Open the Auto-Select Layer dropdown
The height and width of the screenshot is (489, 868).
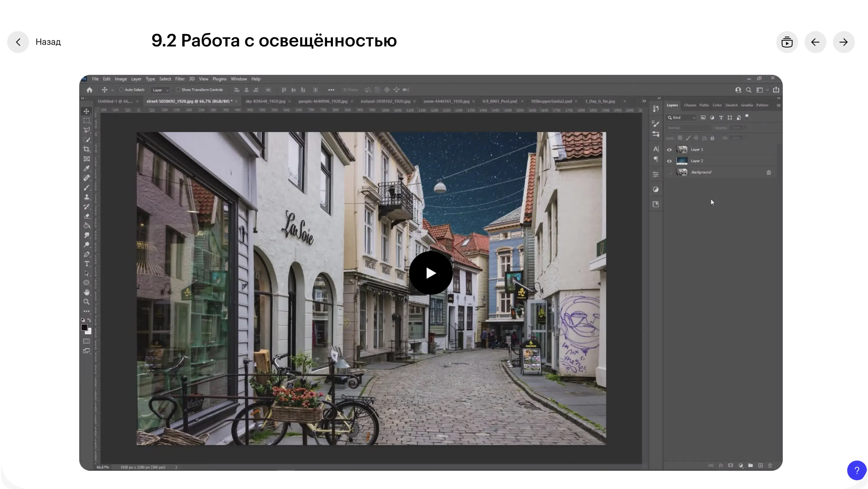tap(161, 90)
